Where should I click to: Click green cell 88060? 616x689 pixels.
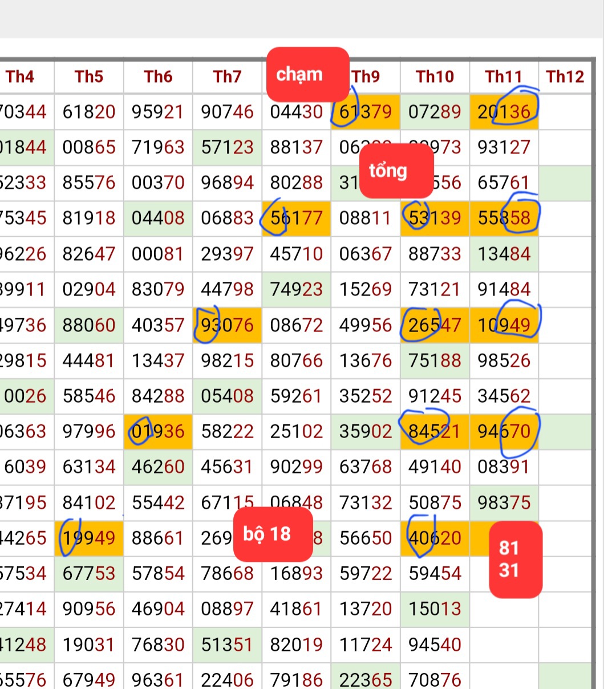pyautogui.click(x=89, y=325)
